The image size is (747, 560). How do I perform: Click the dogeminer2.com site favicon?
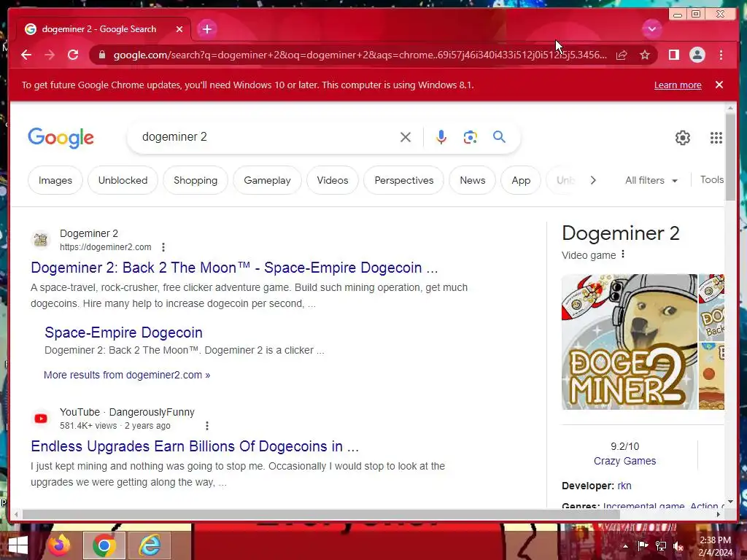coord(41,240)
